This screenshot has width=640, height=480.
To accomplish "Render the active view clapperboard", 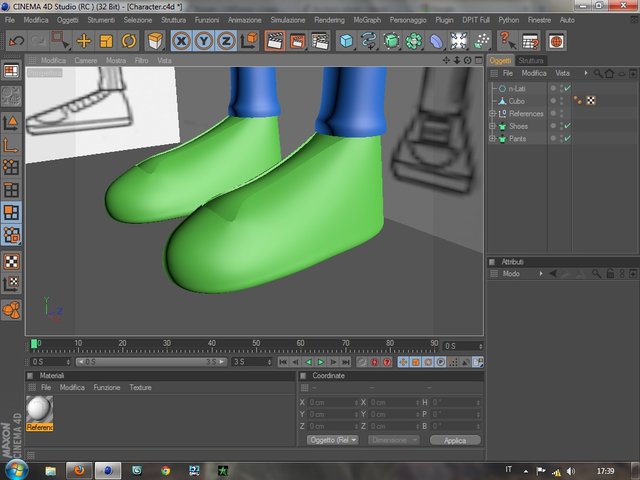I will pyautogui.click(x=275, y=41).
